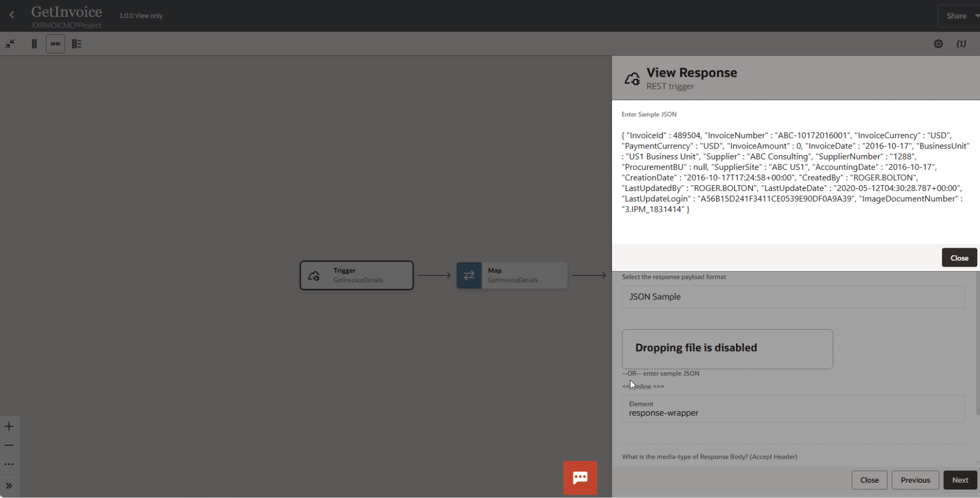The width and height of the screenshot is (980, 498).
Task: Zoom out with the minus icon
Action: [x=9, y=445]
